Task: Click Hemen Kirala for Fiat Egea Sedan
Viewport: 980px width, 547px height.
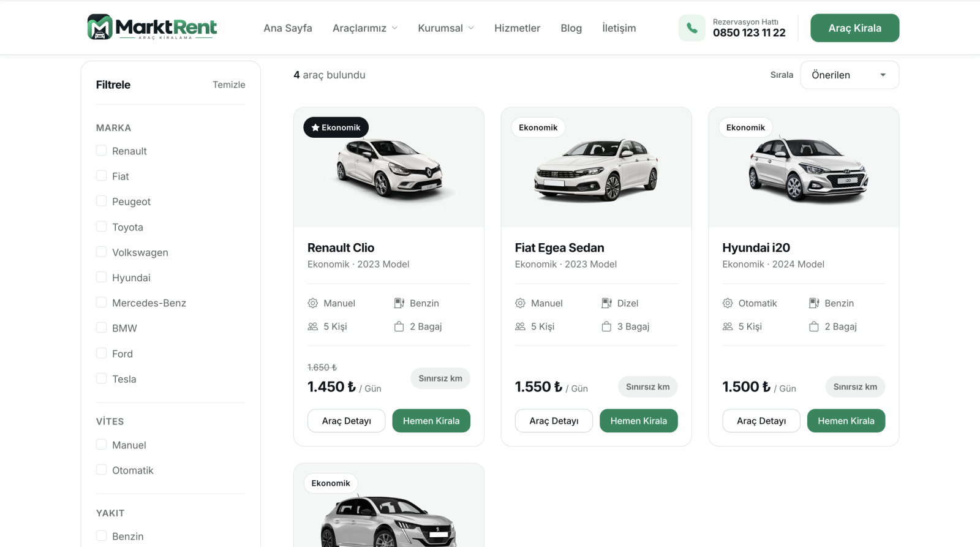Action: tap(639, 421)
